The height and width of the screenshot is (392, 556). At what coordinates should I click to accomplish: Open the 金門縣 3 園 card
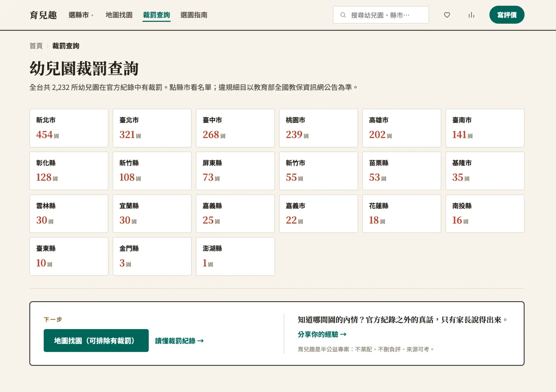pos(152,257)
